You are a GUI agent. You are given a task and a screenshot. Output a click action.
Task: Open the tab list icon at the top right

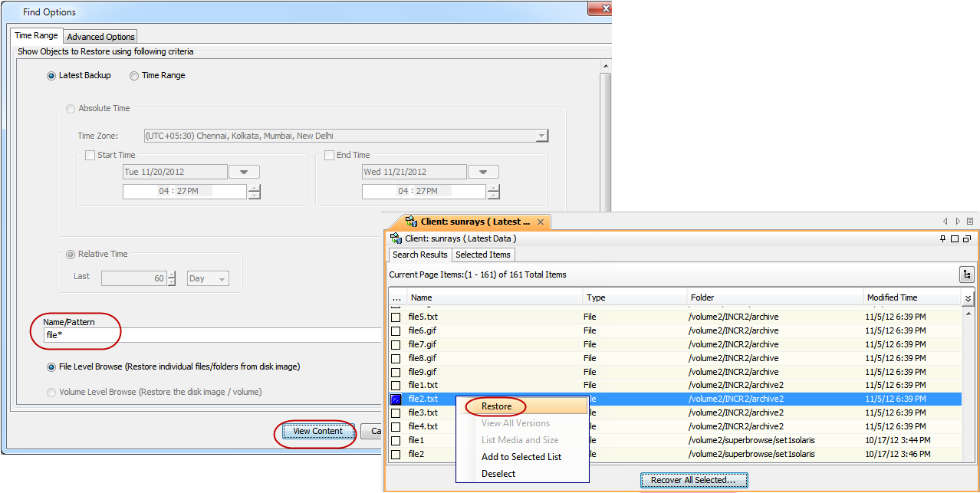pos(969,220)
